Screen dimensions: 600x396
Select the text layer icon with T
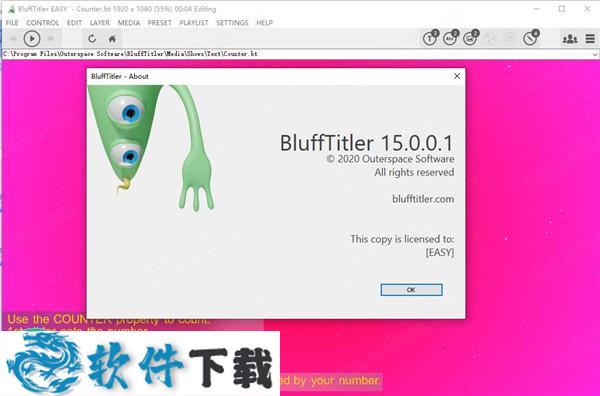click(x=430, y=38)
